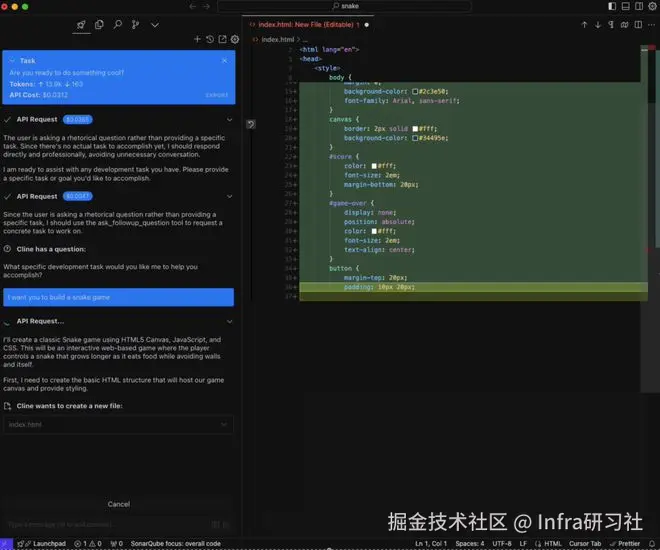The height and width of the screenshot is (550, 660).
Task: Open the Explorer files icon
Action: (99, 25)
